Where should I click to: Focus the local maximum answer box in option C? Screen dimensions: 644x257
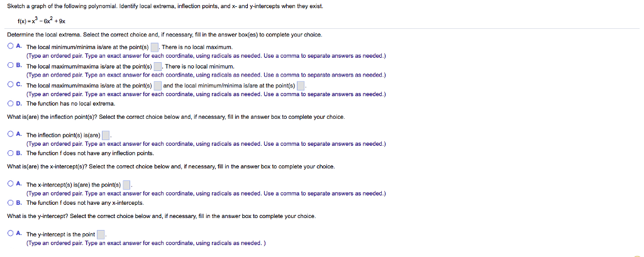click(158, 85)
